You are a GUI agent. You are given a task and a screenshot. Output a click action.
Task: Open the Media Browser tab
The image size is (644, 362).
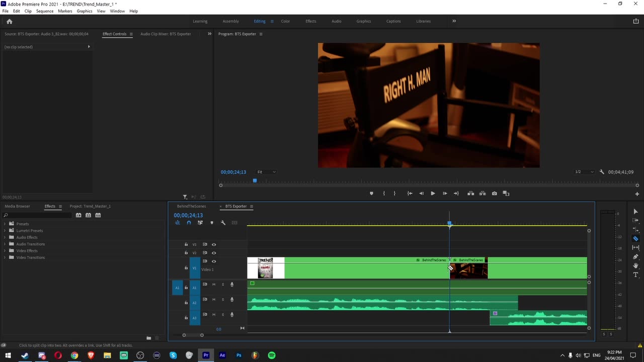(x=17, y=206)
